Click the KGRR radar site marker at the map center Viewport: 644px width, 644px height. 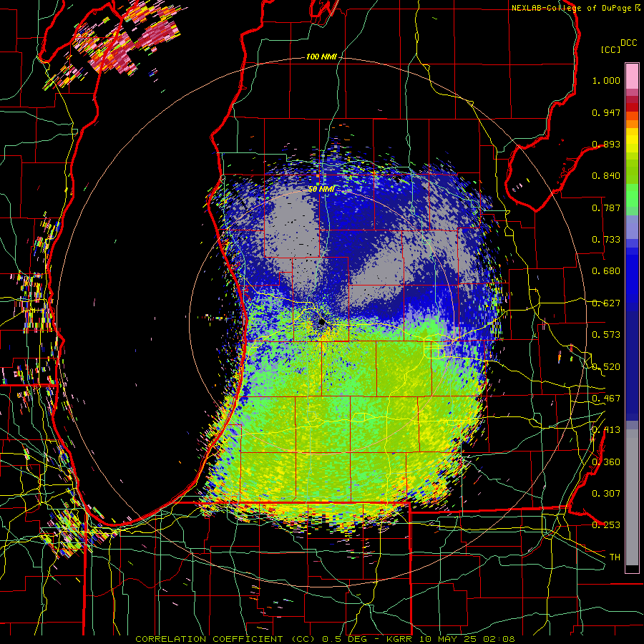tap(322, 323)
